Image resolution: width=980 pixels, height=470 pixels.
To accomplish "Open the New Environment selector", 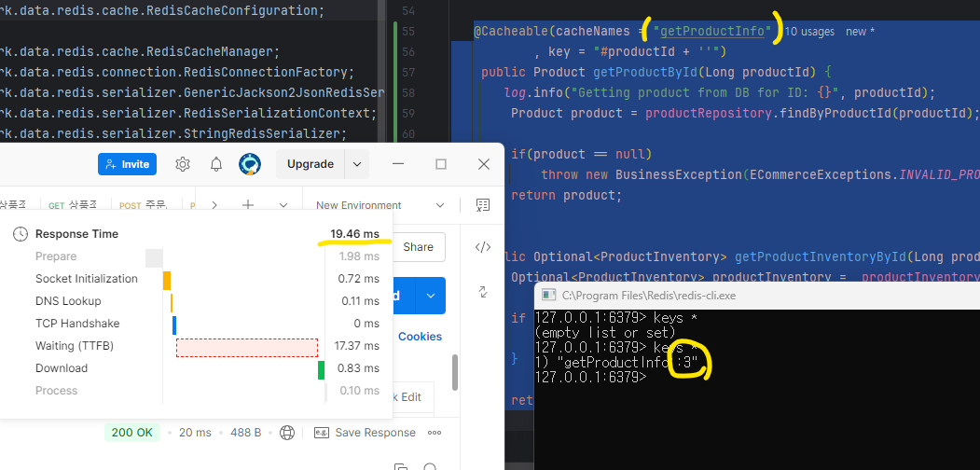I will [x=380, y=205].
